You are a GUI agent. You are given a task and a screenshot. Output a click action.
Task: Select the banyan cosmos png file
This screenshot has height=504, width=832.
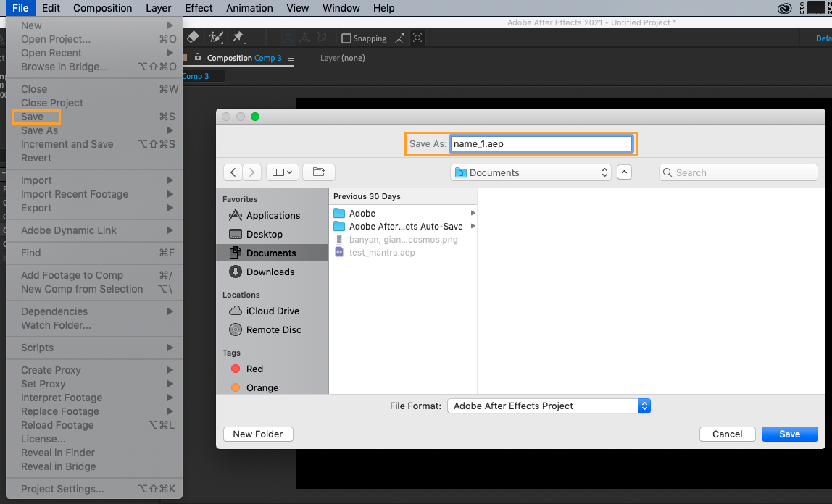pyautogui.click(x=403, y=240)
